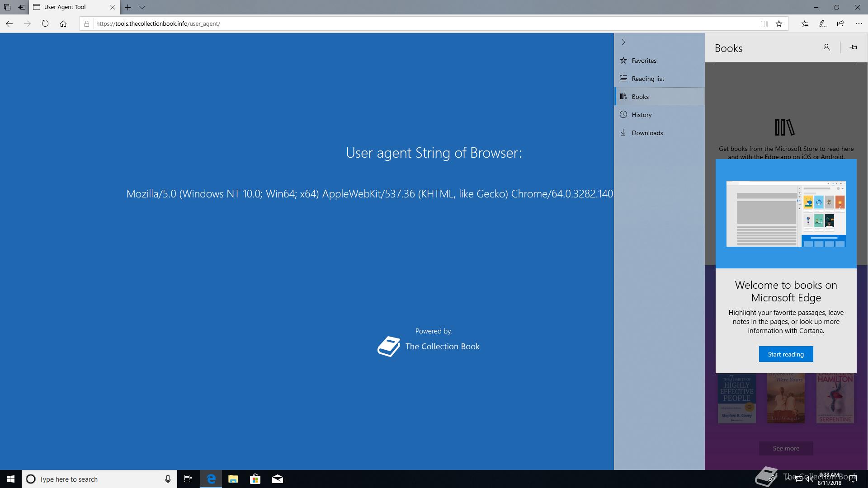
Task: Open Settings and more menu
Action: tap(859, 23)
